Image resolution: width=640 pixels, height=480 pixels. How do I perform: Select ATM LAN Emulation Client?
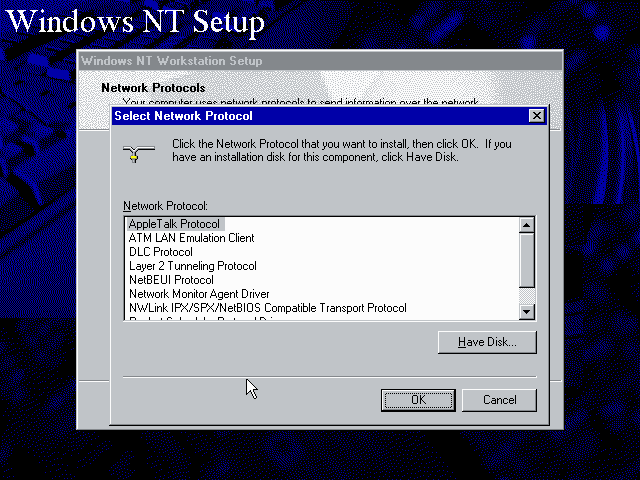click(191, 238)
